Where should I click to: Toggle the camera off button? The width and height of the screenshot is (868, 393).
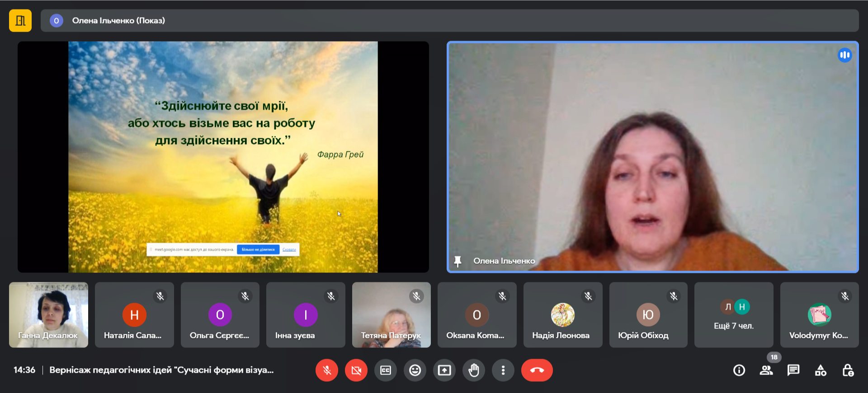pyautogui.click(x=356, y=370)
